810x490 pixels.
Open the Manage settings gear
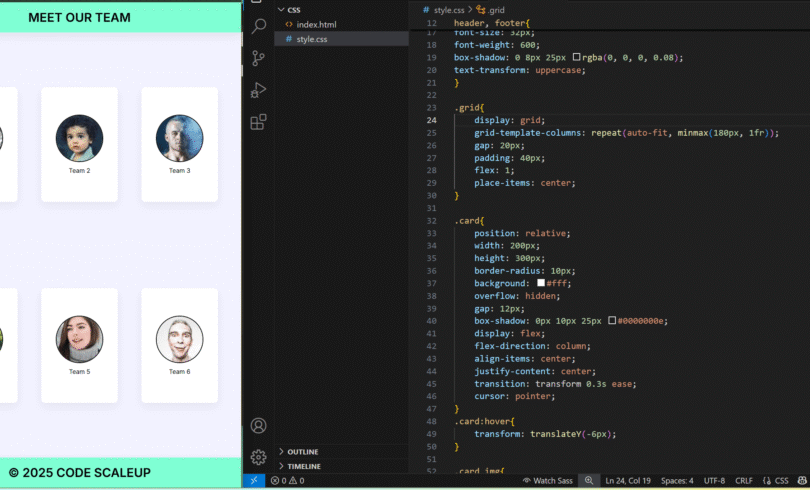coord(259,457)
